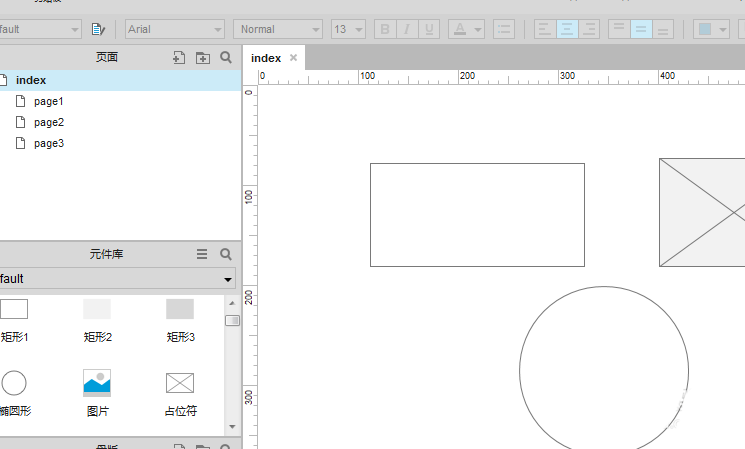Toggle italic text formatting
Viewport: 745px width, 449px height.
[408, 29]
